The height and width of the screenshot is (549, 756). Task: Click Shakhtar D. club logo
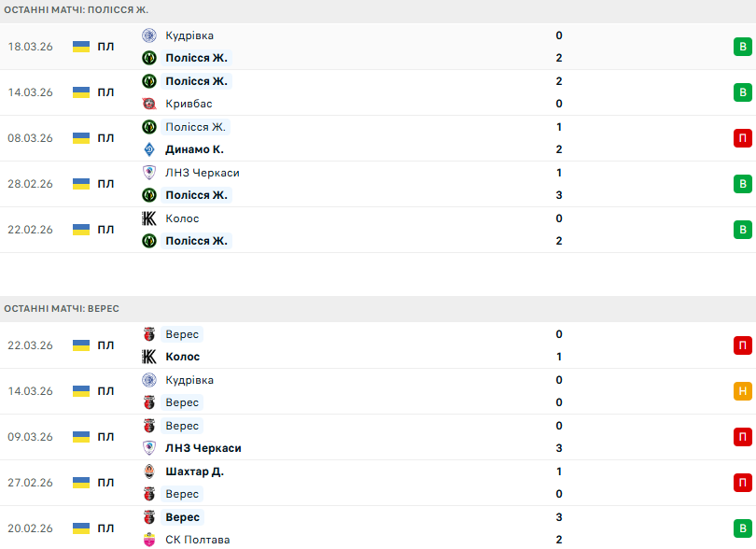[148, 472]
